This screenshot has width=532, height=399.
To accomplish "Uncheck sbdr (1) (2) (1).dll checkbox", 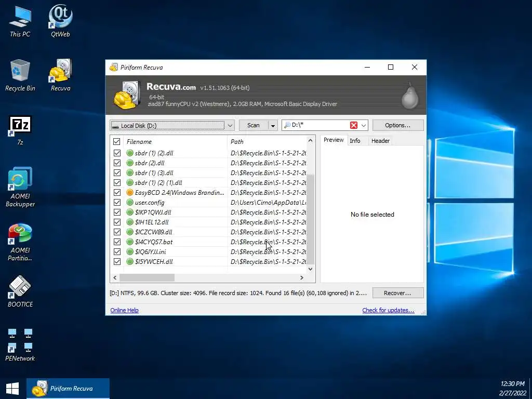I will [117, 182].
